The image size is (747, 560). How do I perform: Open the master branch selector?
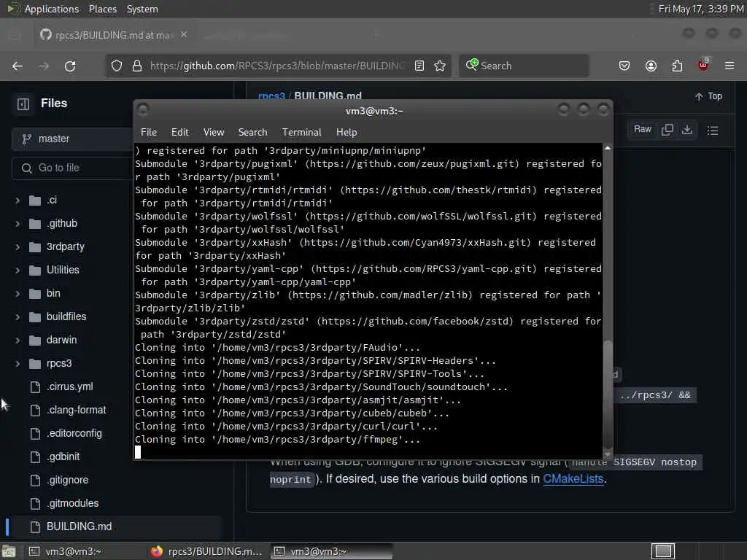tap(72, 139)
